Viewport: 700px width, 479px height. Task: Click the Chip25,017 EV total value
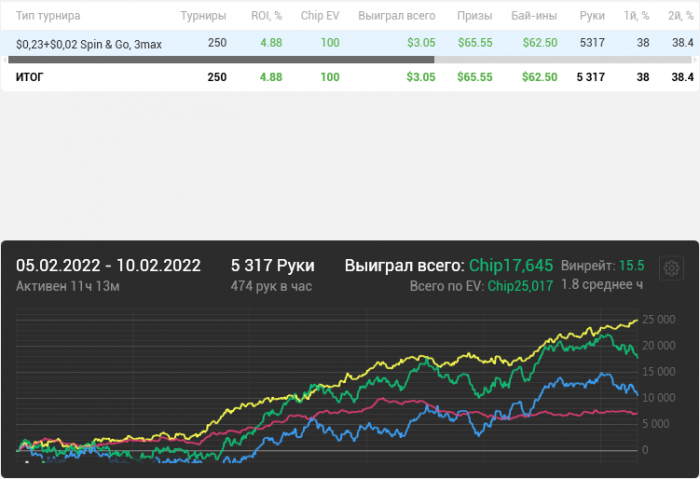[x=520, y=286]
